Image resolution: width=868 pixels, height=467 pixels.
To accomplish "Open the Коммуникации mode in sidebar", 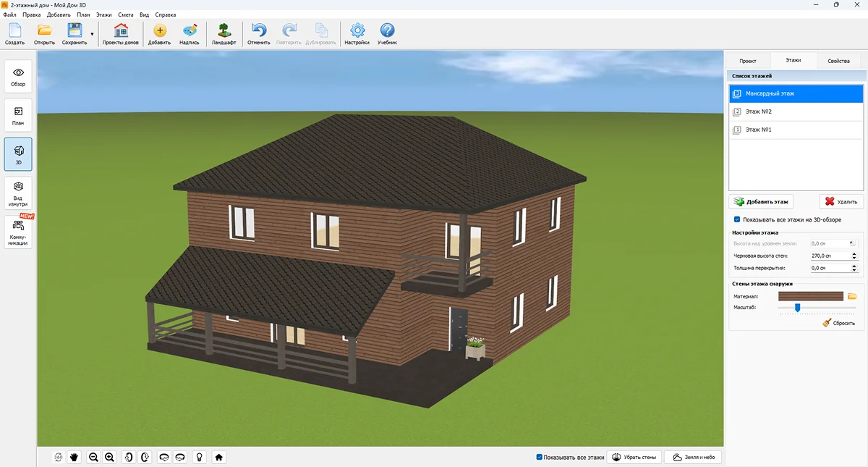I will tap(18, 232).
